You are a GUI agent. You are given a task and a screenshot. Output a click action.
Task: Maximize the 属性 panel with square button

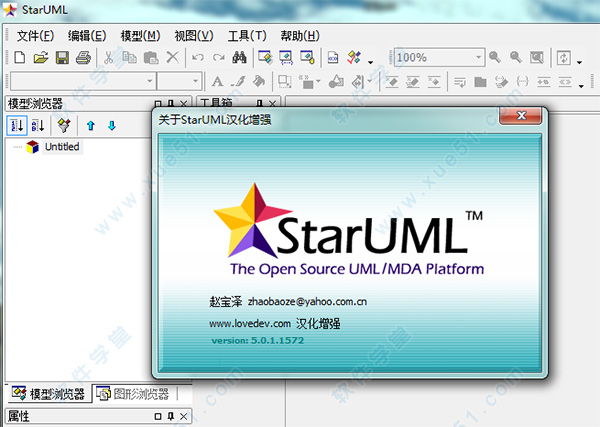click(158, 416)
